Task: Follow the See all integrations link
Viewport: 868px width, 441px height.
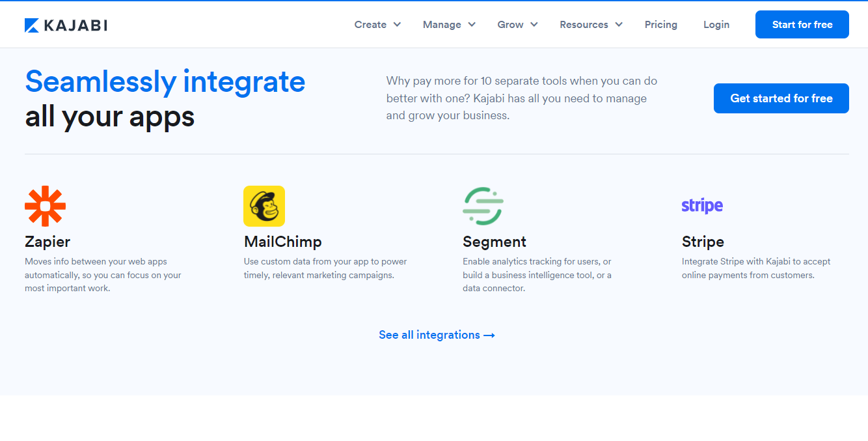Action: point(437,335)
